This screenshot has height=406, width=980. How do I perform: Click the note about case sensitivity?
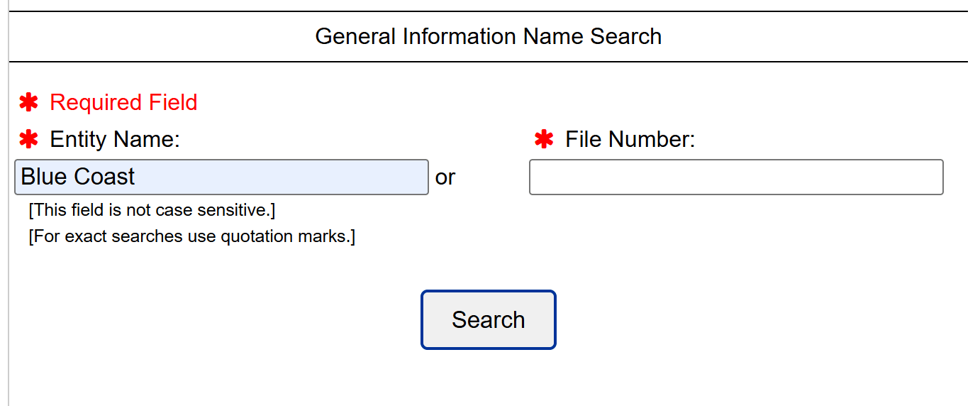click(152, 210)
